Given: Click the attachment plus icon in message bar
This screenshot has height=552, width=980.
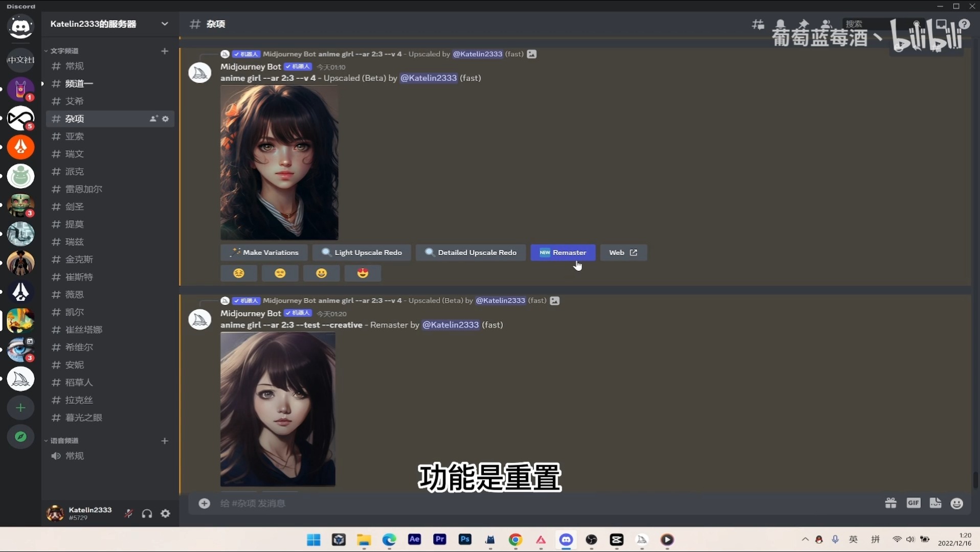Looking at the screenshot, I should tap(204, 503).
